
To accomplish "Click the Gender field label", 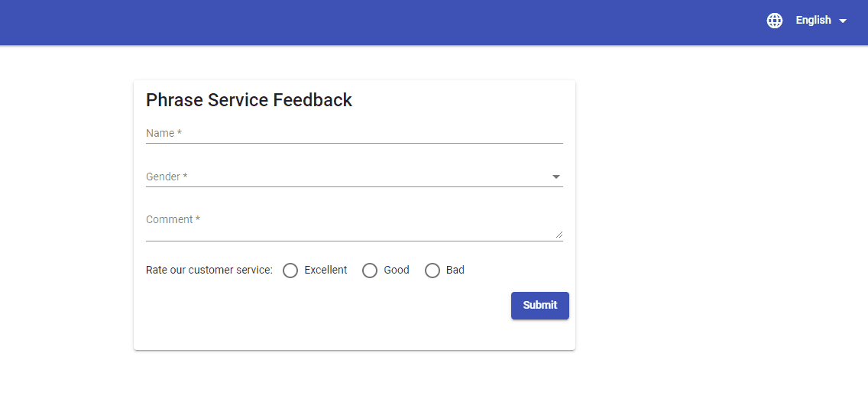I will [167, 177].
